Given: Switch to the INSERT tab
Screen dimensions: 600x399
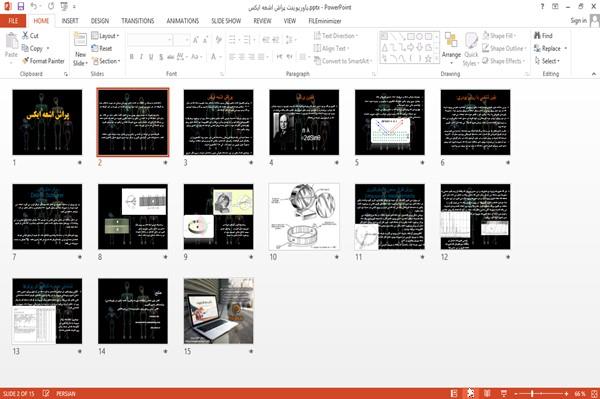Looking at the screenshot, I should coord(70,21).
